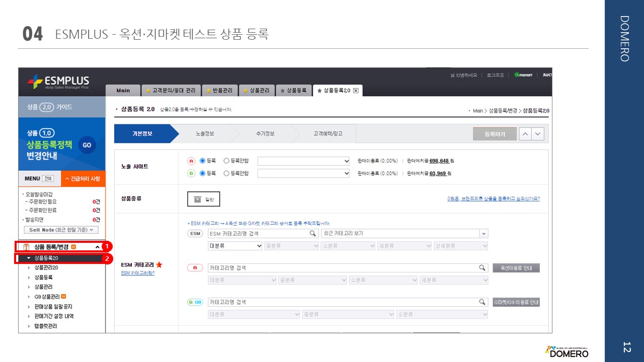Click the 일반 product type box icon
644x362 pixels.
(x=197, y=199)
